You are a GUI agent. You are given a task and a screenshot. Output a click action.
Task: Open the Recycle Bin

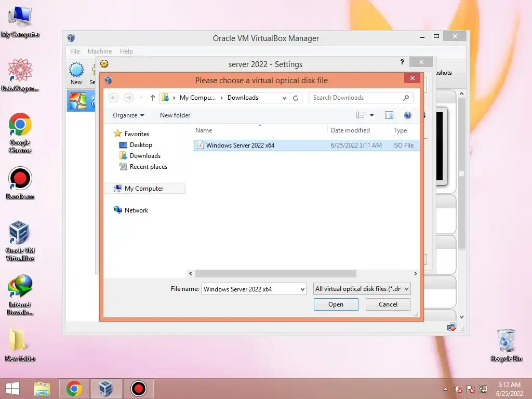506,345
